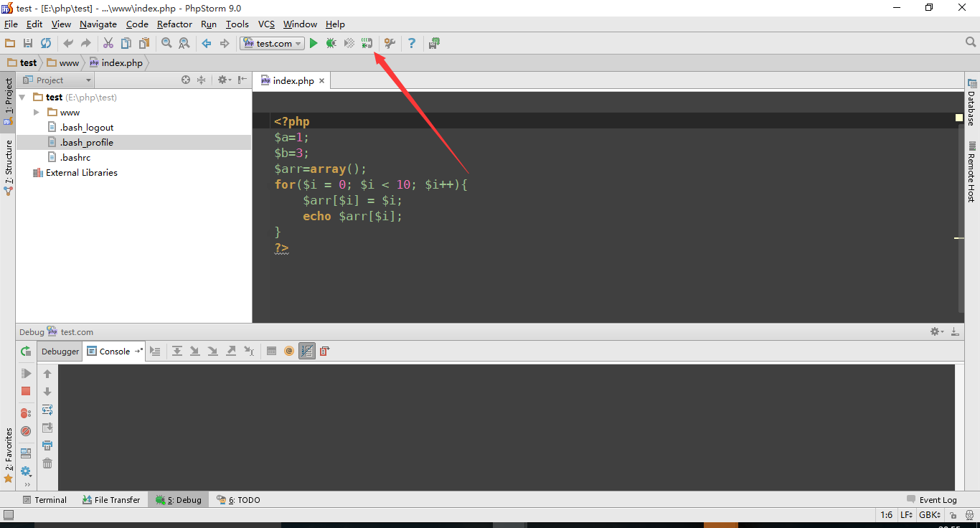Click the Search Everywhere magnifier at top right

(971, 43)
